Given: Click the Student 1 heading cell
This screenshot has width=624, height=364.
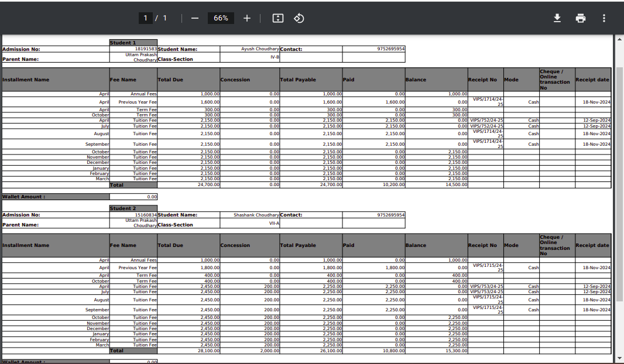Looking at the screenshot, I should point(133,43).
